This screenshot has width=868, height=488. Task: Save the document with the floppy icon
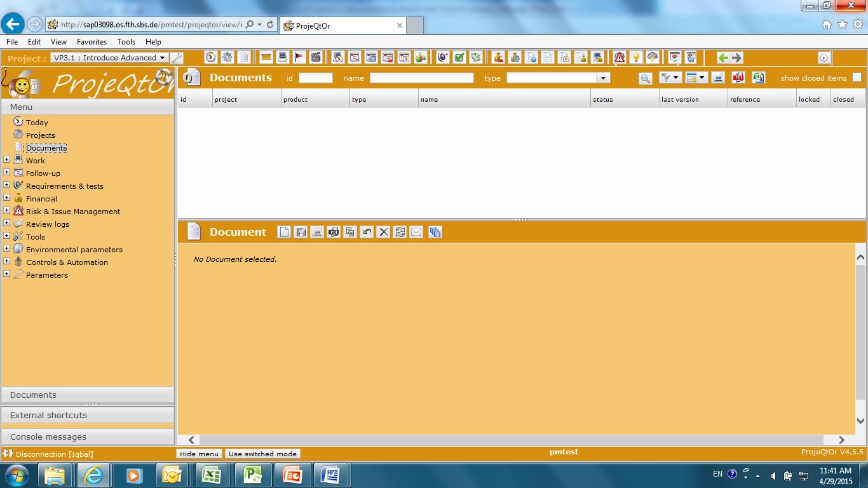(x=301, y=232)
